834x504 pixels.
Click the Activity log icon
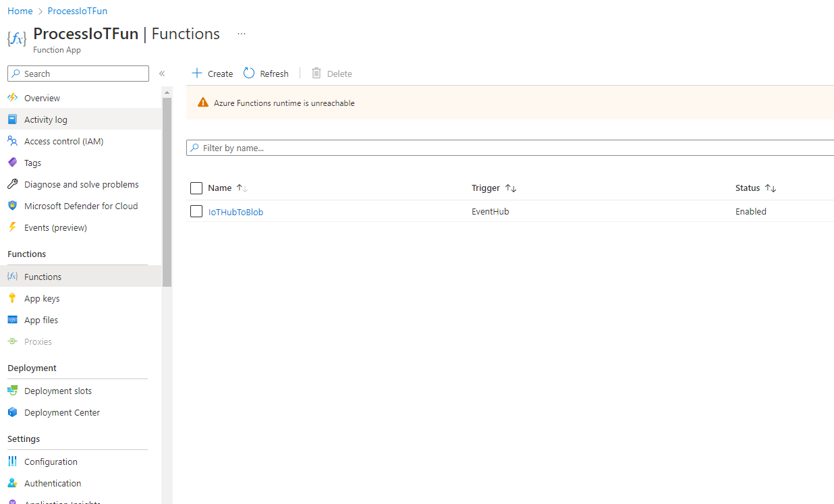tap(12, 119)
